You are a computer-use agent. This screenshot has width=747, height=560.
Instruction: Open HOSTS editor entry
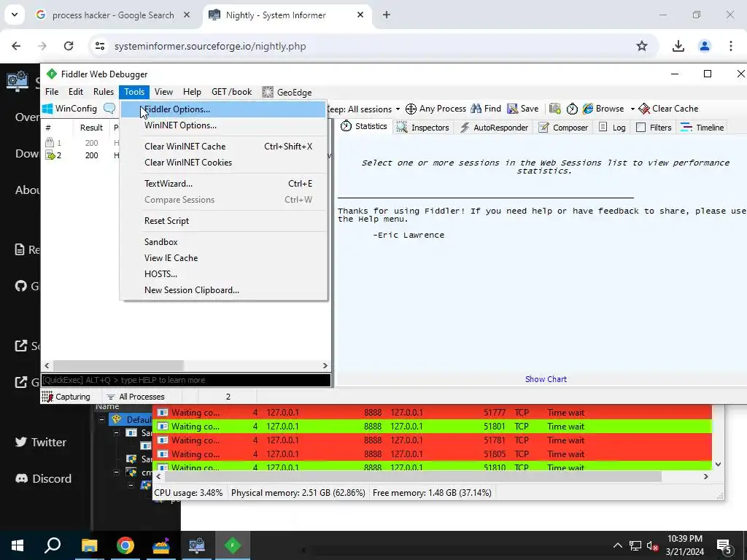click(223, 274)
